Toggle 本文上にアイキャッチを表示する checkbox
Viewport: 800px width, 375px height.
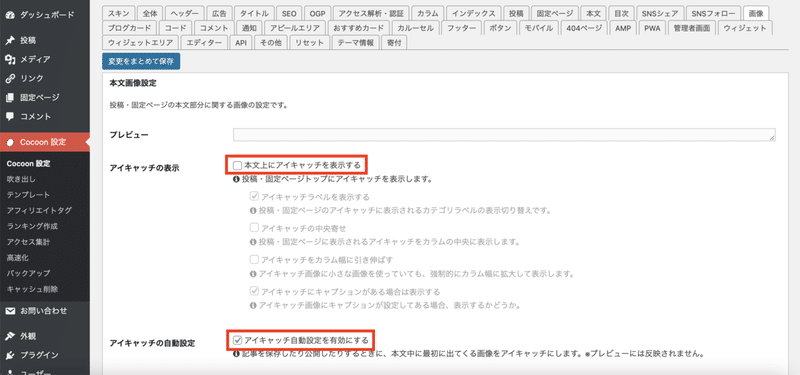click(x=237, y=165)
